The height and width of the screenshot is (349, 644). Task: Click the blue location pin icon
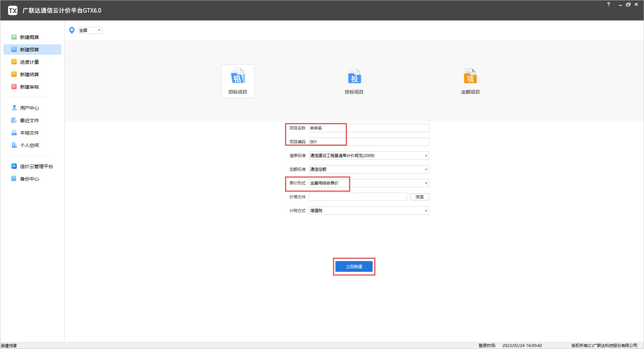click(71, 31)
